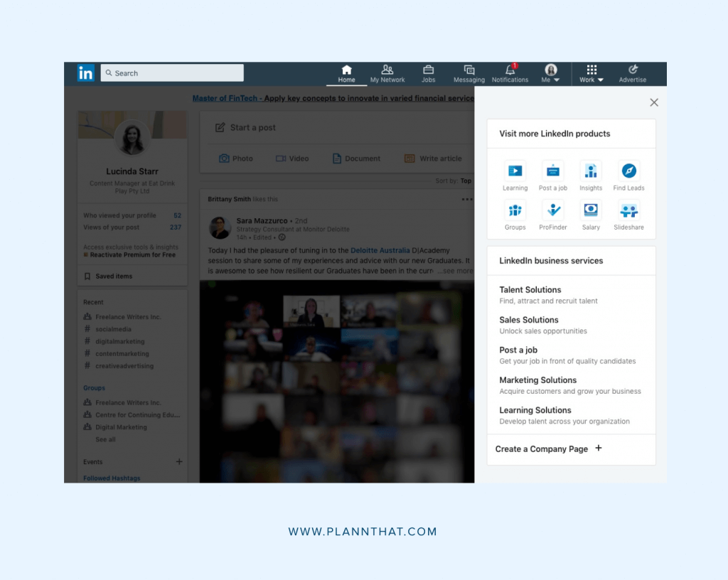Click the Advertise nav icon
This screenshot has height=580, width=728.
[x=632, y=74]
